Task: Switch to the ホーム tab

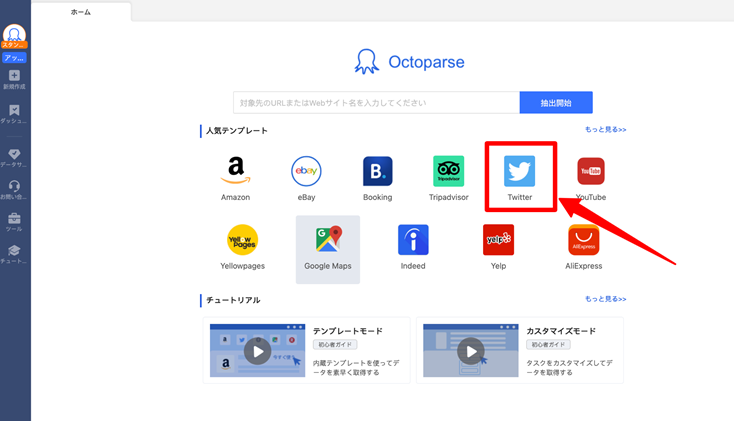Action: coord(81,12)
